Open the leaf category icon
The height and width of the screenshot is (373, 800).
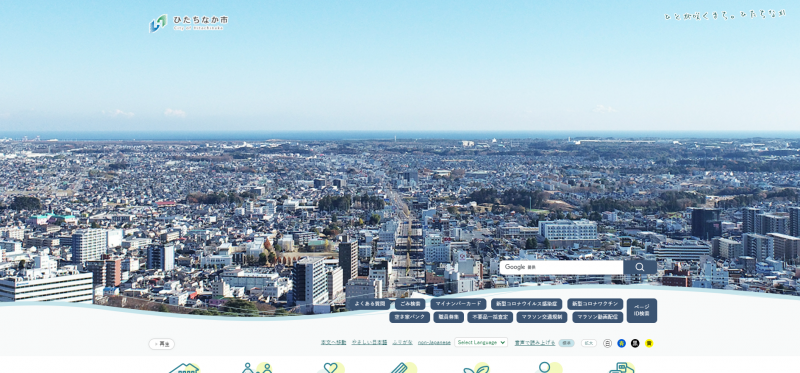point(476,367)
